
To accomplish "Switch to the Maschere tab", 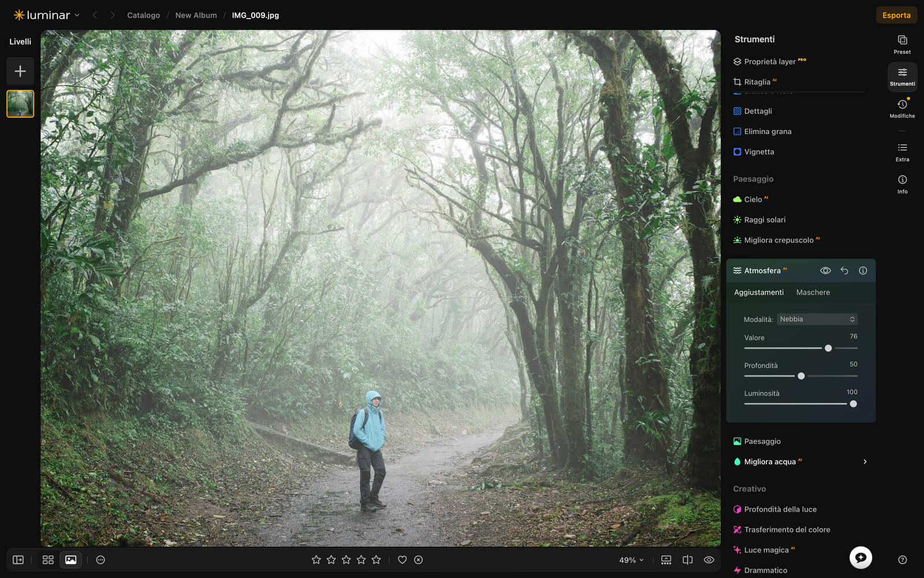I will (813, 292).
